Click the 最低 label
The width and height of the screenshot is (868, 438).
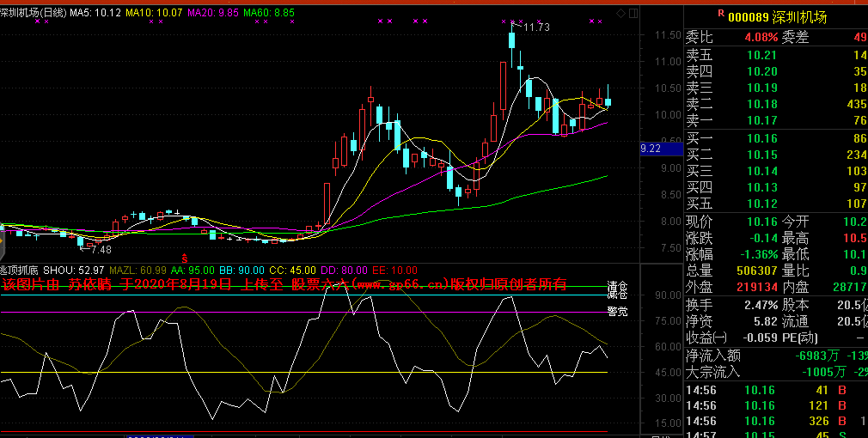click(x=795, y=255)
